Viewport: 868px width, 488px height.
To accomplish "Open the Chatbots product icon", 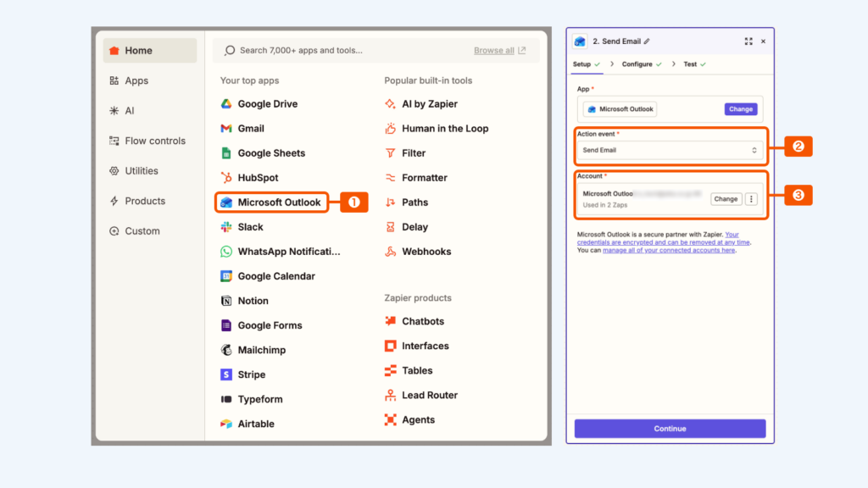I will pos(390,321).
